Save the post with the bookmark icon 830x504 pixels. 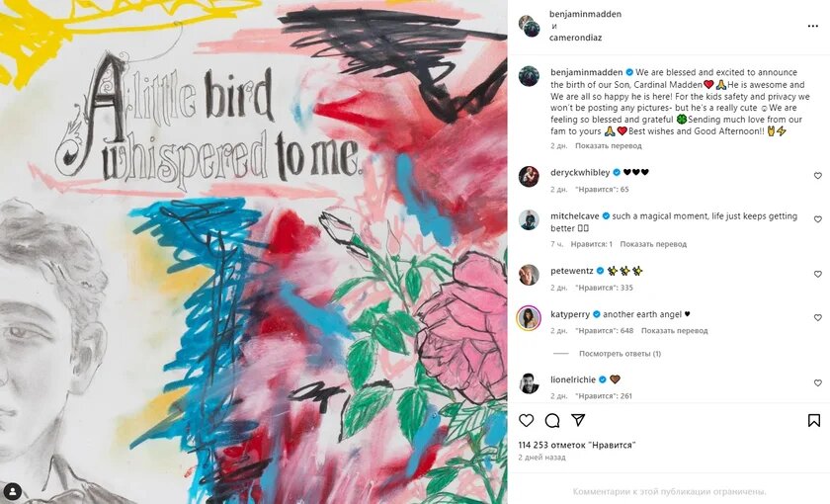(814, 420)
